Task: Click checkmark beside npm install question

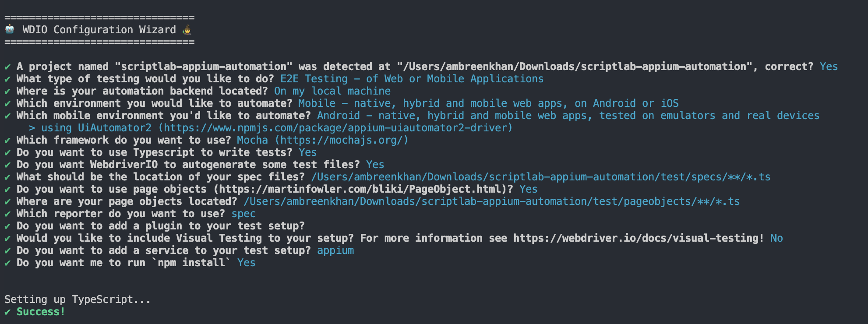Action: coord(7,263)
